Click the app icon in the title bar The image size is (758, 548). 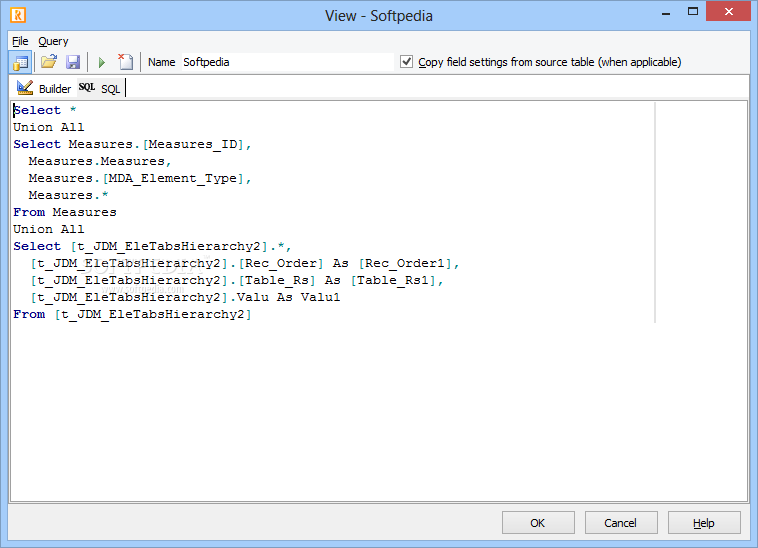click(18, 15)
